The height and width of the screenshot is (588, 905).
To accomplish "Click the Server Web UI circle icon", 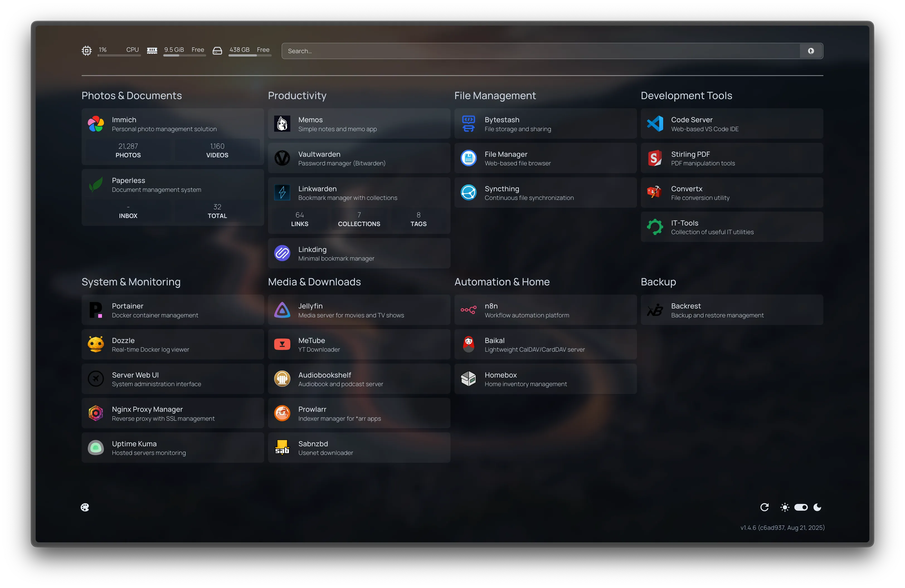I will (x=96, y=379).
